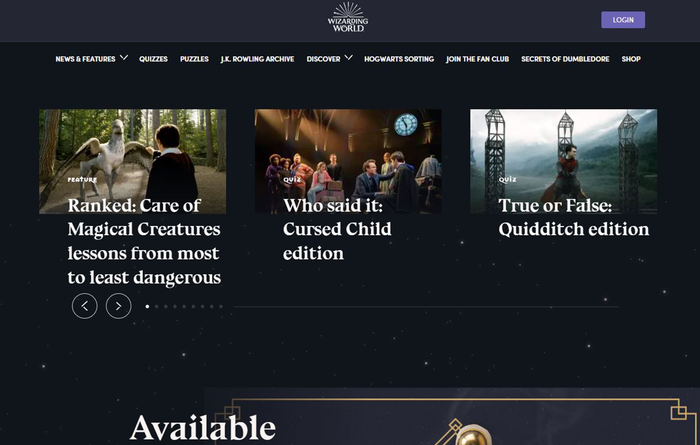Start True or False: Quidditch edition quiz
The image size is (700, 445).
pyautogui.click(x=574, y=217)
